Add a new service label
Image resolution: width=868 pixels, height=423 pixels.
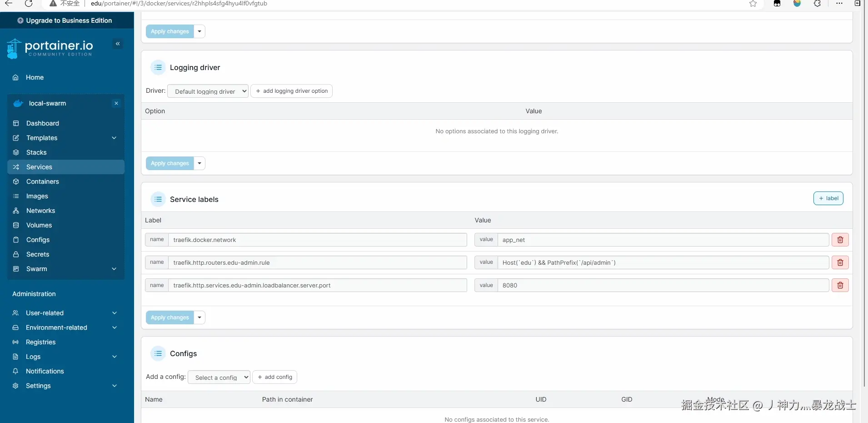click(828, 198)
